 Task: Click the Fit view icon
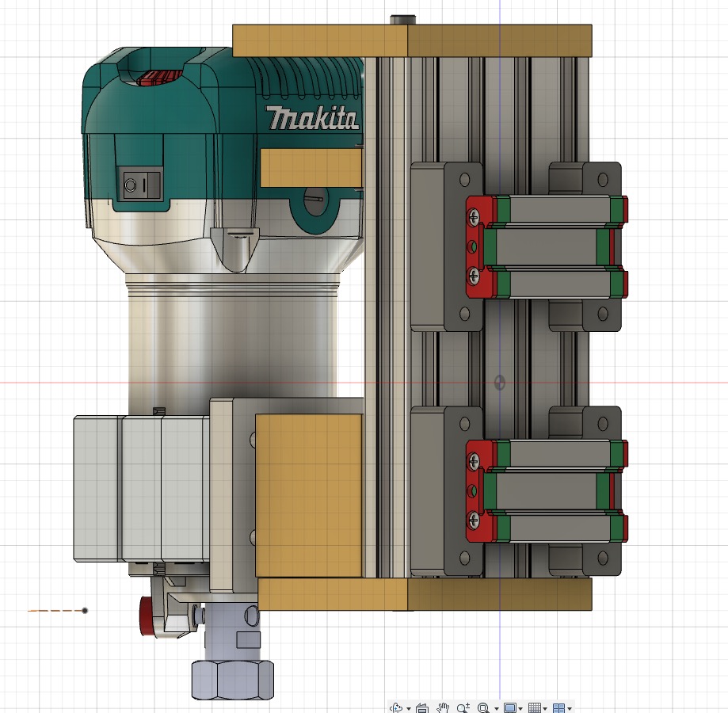click(x=483, y=705)
